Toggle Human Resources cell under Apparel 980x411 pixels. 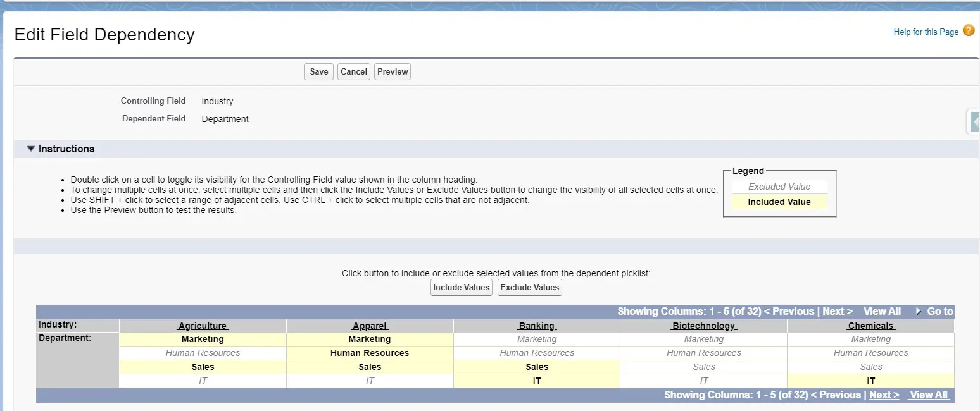pos(370,353)
